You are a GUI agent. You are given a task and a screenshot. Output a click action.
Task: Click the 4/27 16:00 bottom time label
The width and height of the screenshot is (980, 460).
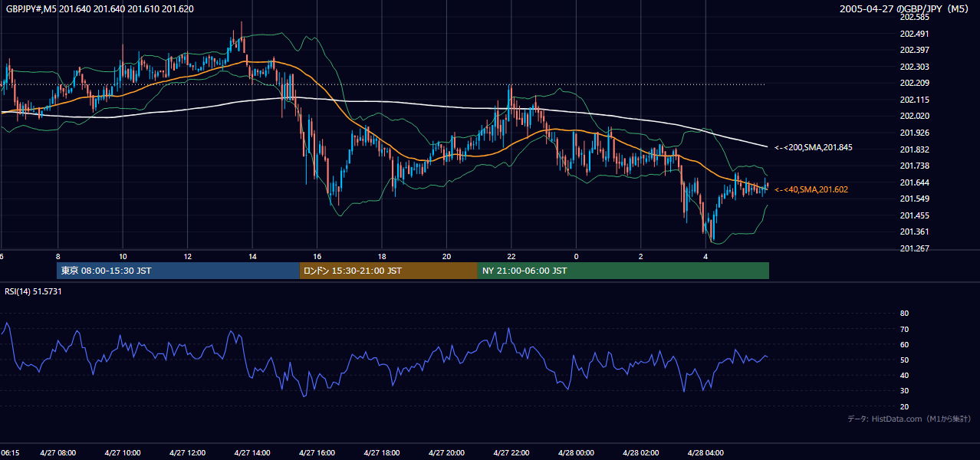coord(317,453)
